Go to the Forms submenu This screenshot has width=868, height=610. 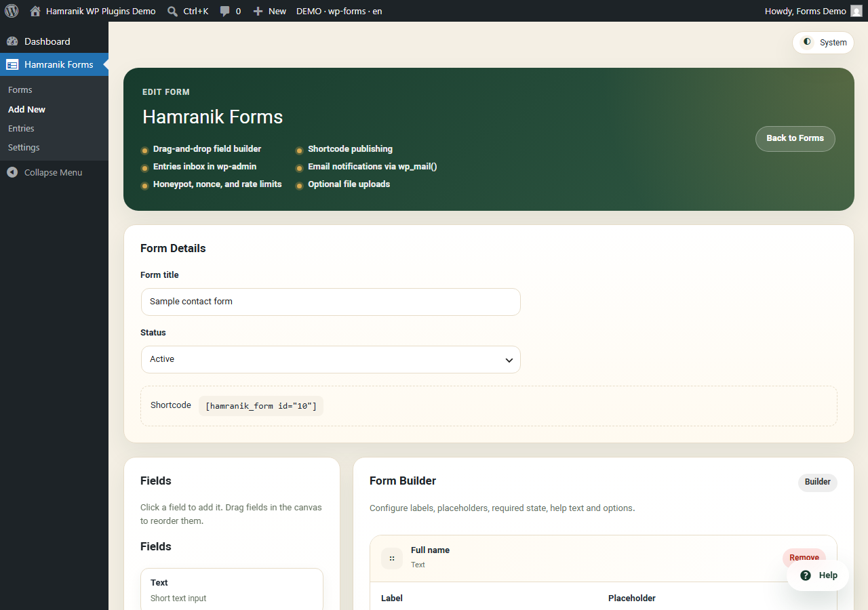coord(20,89)
